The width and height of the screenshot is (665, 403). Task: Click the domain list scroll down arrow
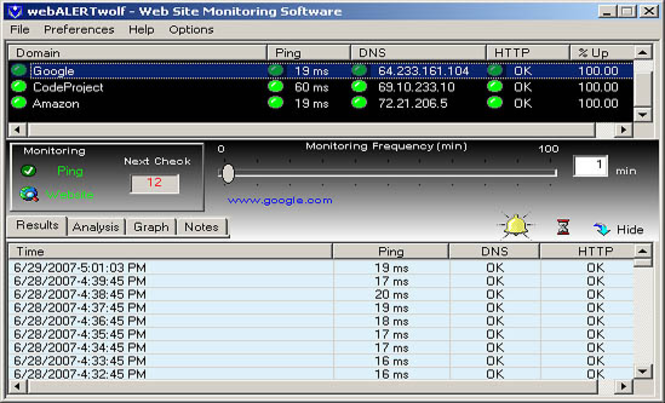[x=643, y=115]
